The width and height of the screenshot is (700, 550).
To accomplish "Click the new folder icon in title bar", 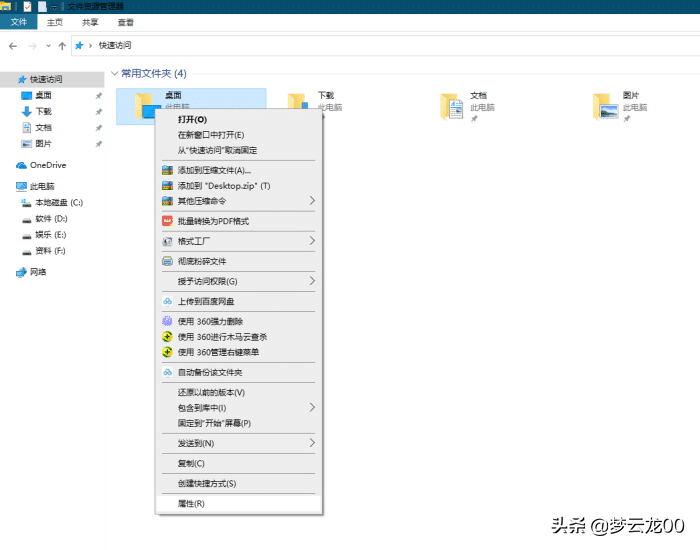I will point(42,6).
